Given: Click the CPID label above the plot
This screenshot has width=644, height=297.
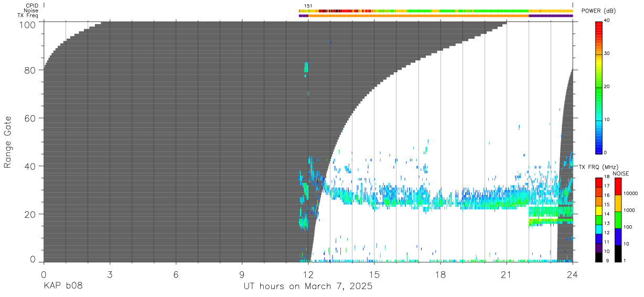Looking at the screenshot, I should coord(31,6).
